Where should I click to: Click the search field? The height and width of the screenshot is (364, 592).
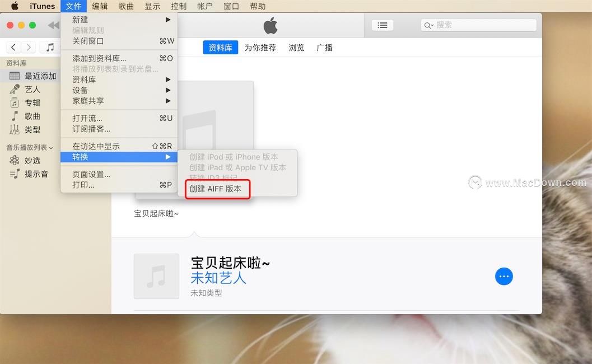click(478, 25)
